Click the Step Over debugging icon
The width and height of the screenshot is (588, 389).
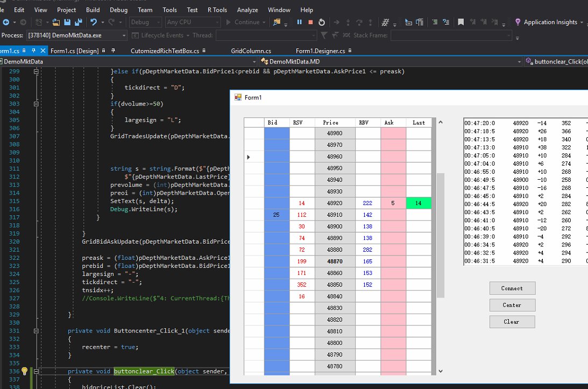point(358,23)
